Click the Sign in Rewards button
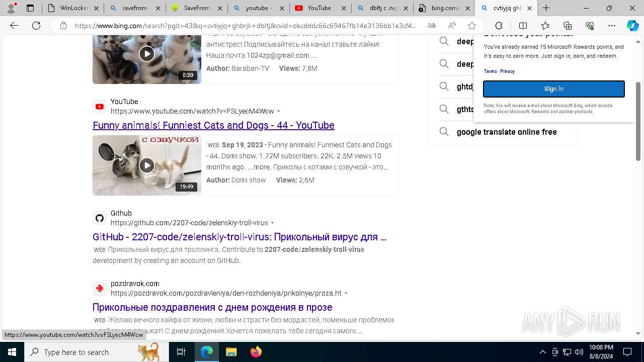The image size is (644, 362). pyautogui.click(x=554, y=89)
